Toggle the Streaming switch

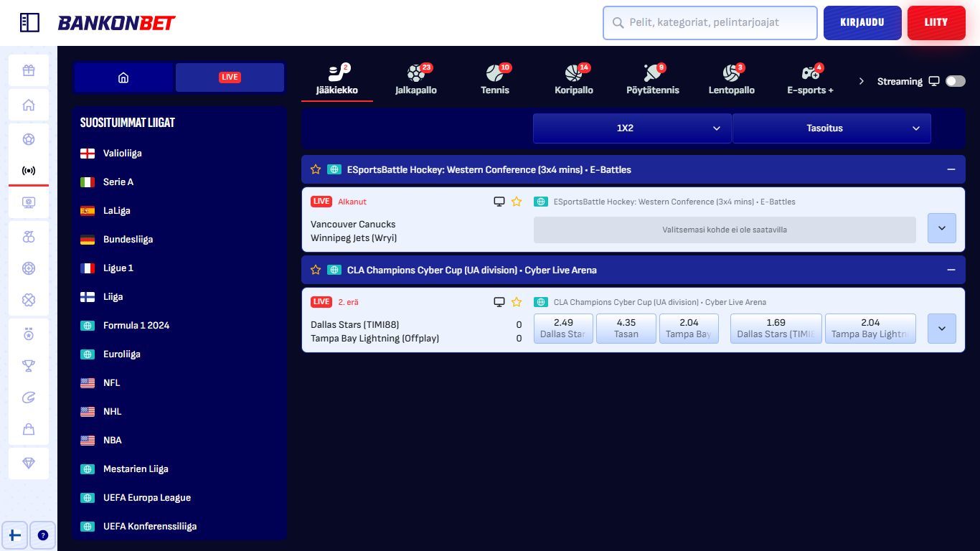pos(956,81)
